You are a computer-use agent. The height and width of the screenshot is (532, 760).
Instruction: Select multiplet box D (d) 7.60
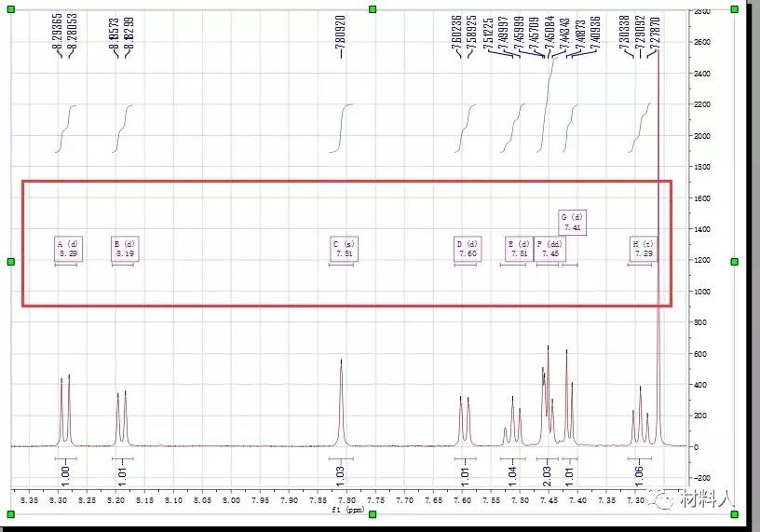click(467, 249)
